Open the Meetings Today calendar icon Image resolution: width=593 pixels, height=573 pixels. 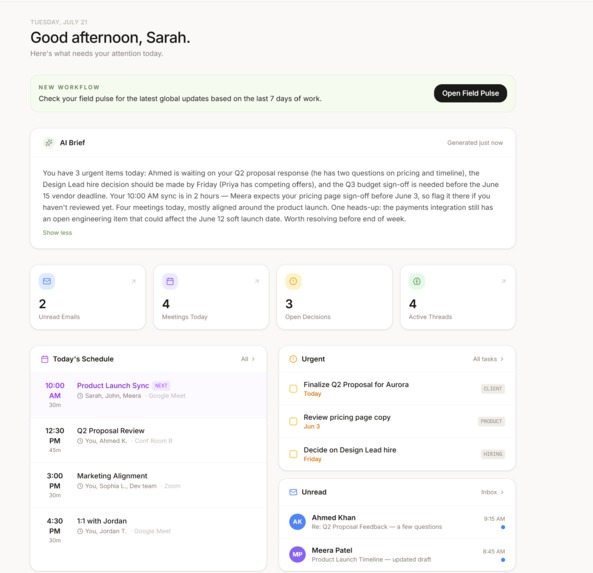point(170,281)
